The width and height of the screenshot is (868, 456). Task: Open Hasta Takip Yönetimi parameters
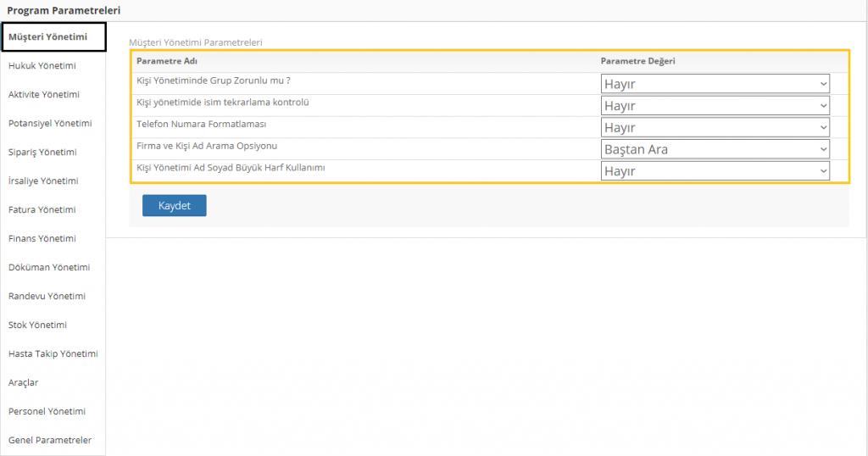point(53,353)
